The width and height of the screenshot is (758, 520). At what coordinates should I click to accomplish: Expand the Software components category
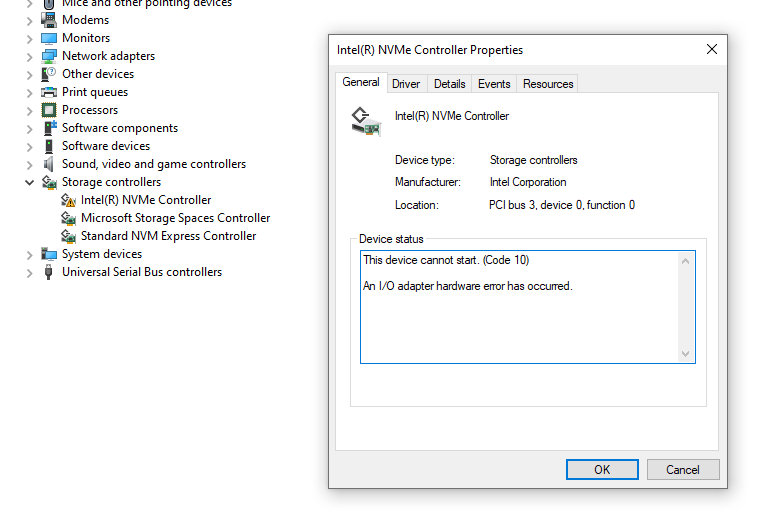tap(29, 129)
